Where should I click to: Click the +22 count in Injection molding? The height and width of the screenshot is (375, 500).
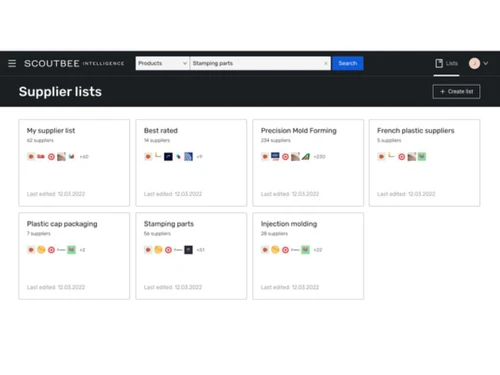(318, 250)
